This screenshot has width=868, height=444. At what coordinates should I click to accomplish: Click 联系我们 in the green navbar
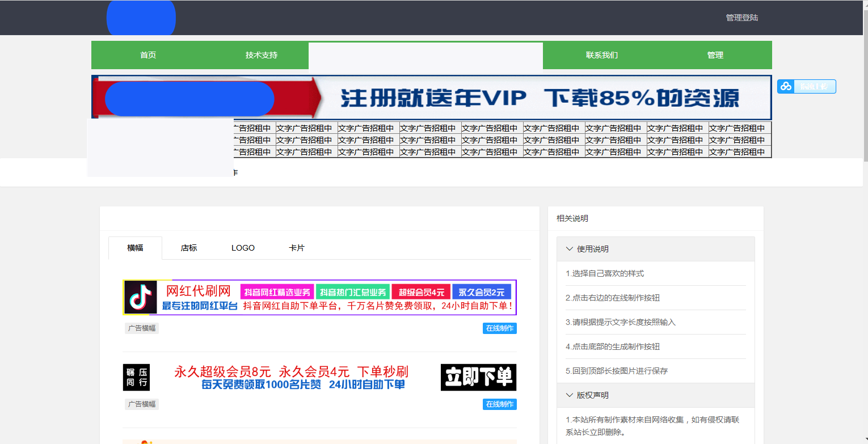point(602,55)
